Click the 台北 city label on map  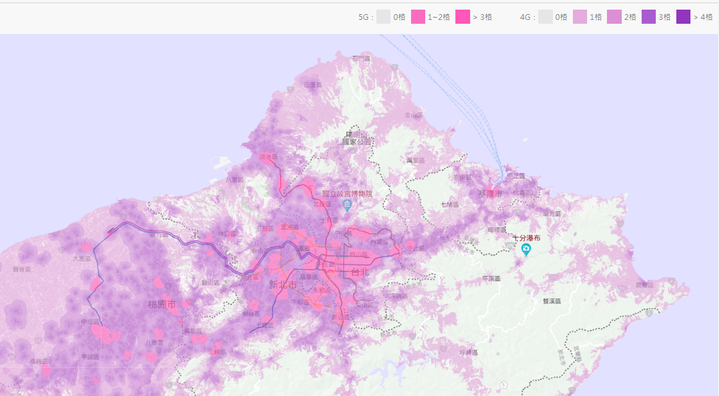(x=360, y=272)
